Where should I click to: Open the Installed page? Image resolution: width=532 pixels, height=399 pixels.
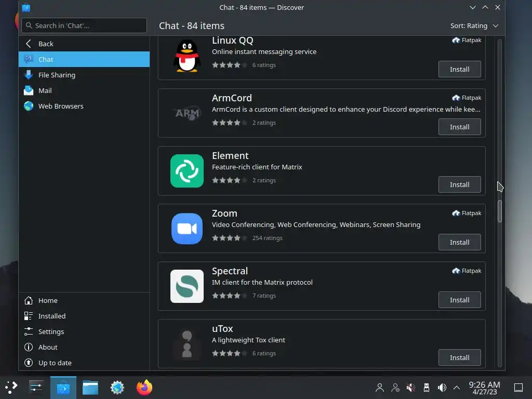pos(84,316)
